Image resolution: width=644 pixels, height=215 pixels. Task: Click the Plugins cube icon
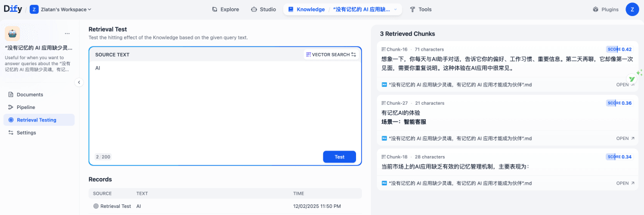595,9
